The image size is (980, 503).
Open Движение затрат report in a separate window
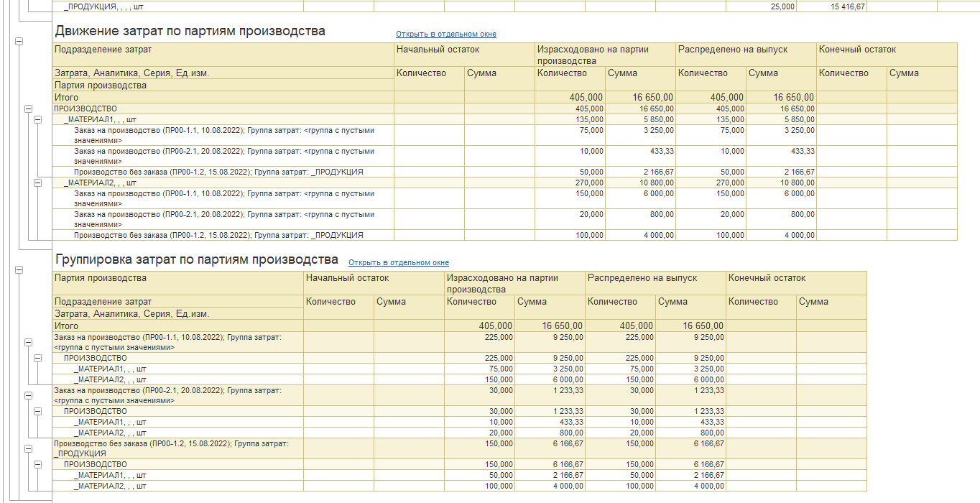pyautogui.click(x=445, y=34)
